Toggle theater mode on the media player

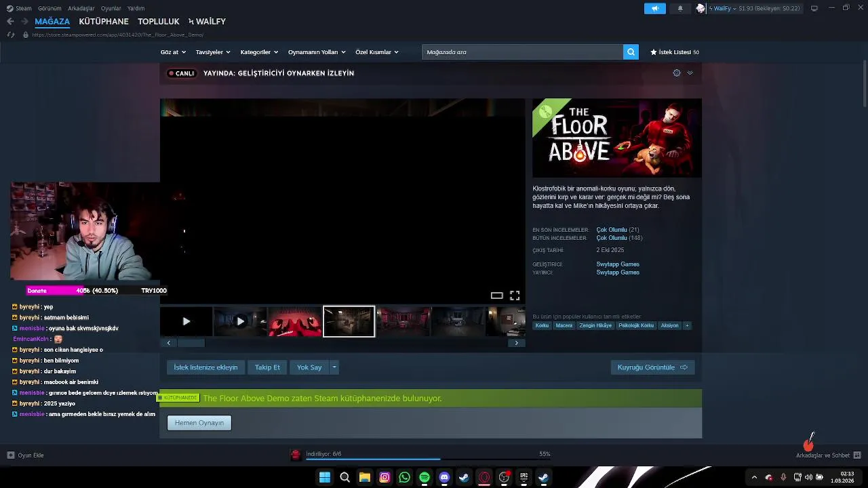pos(496,296)
